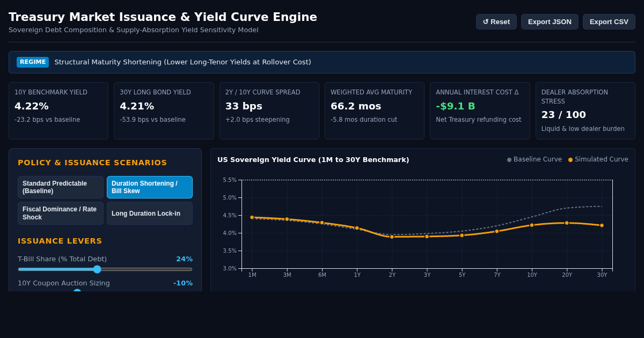Viewport: 644px width, 338px height.
Task: Click the 10Y Coupon Auction Sizing -10% value
Action: click(x=183, y=283)
